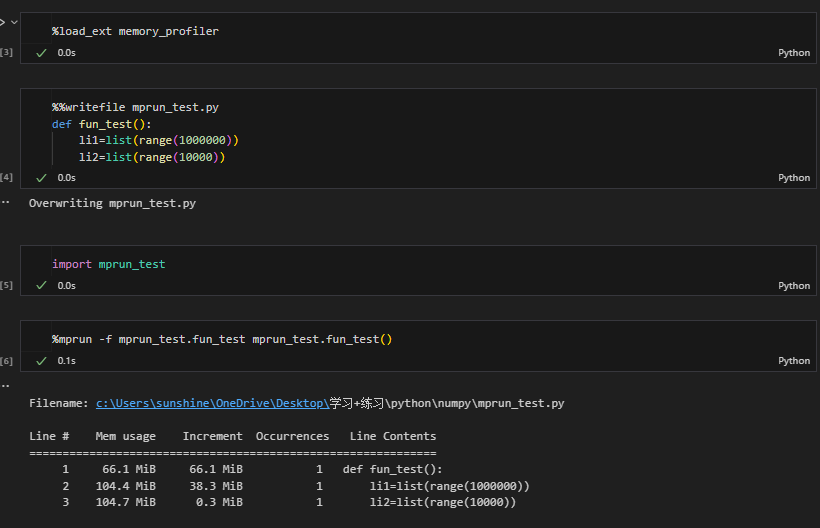
Task: Click 0.0s duration under import cell
Action: [66, 285]
